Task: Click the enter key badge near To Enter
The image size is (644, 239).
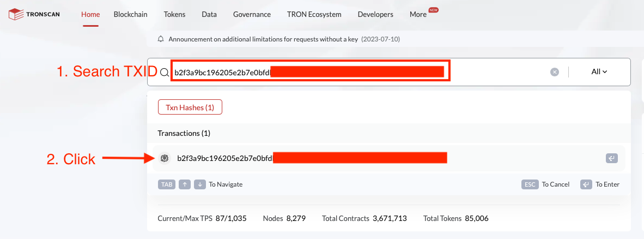Action: [x=586, y=184]
